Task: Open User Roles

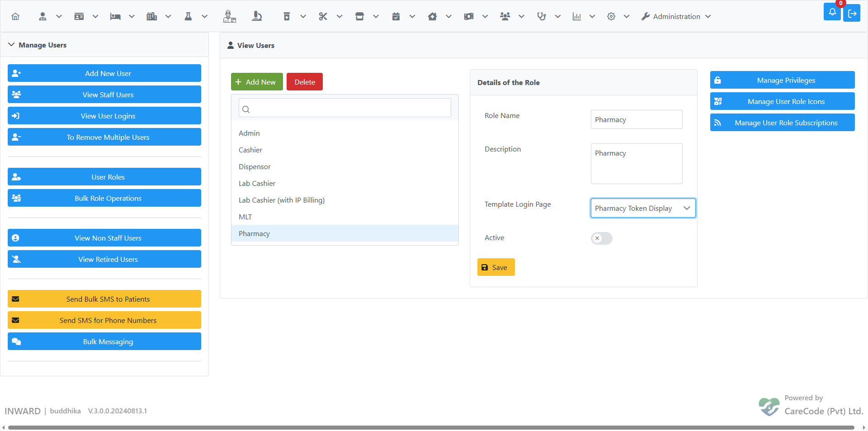Action: tap(104, 177)
